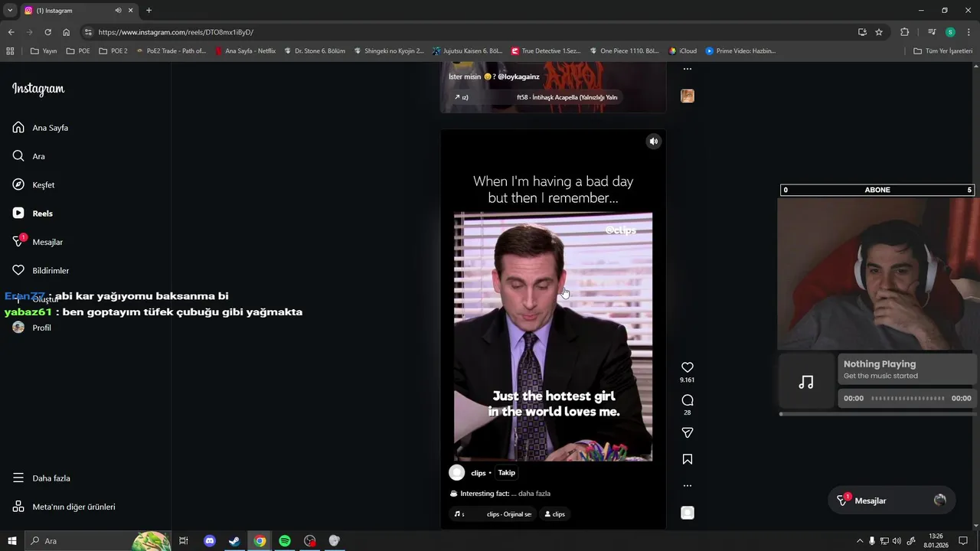The image size is (980, 551).
Task: Open previous reel's audio thumbnail
Action: (688, 96)
